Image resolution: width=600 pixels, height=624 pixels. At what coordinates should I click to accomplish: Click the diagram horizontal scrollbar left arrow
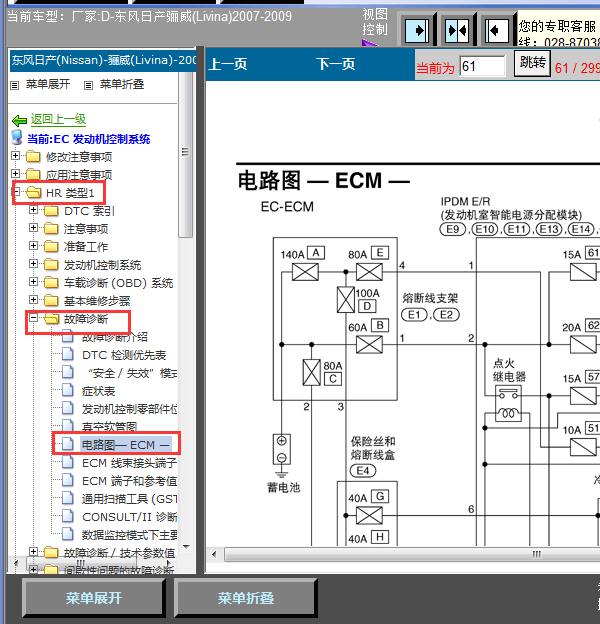click(214, 554)
